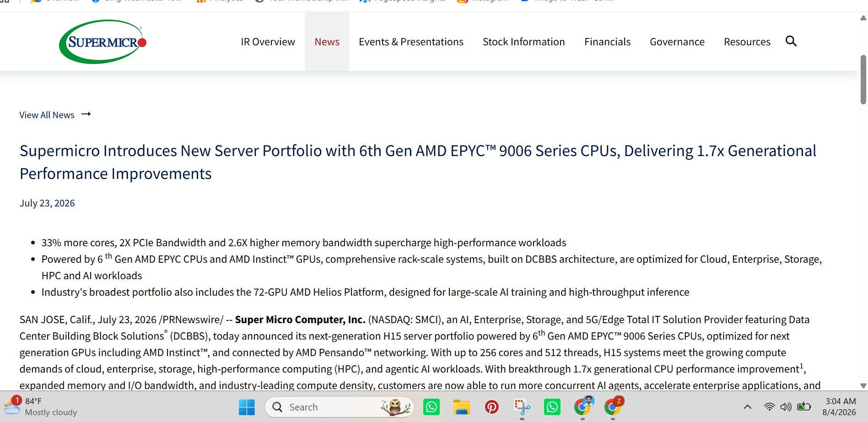868x422 pixels.
Task: Open the Wi-Fi network icon
Action: pyautogui.click(x=769, y=407)
